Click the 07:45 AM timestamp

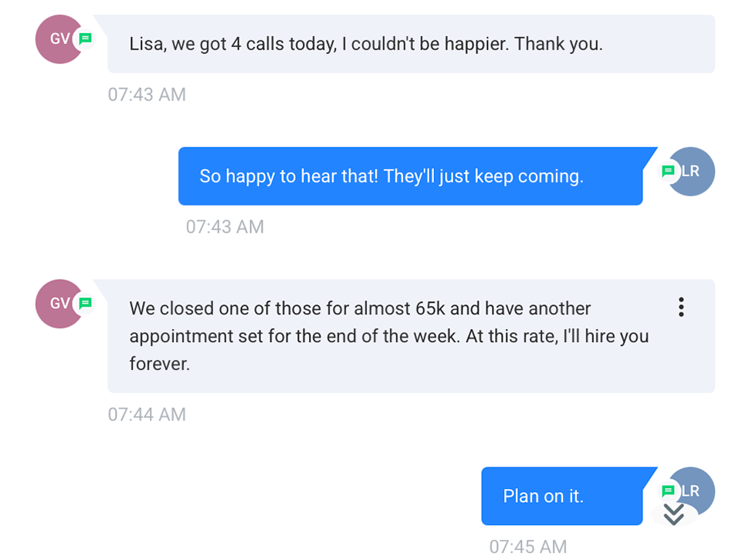pos(528,547)
